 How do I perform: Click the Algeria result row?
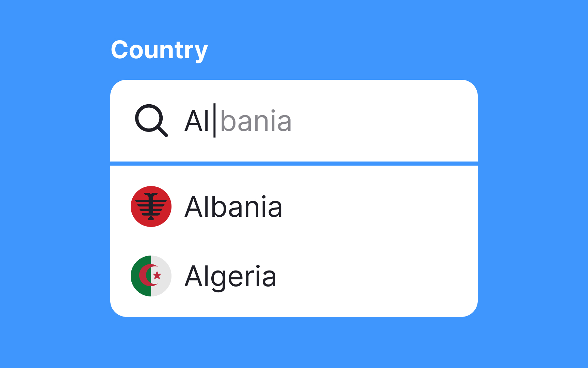pos(293,276)
